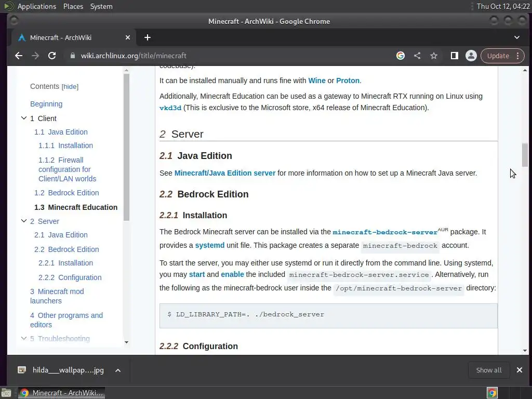Viewport: 532px width, 399px height.
Task: Go to 2 Server in contents
Action: (x=45, y=221)
